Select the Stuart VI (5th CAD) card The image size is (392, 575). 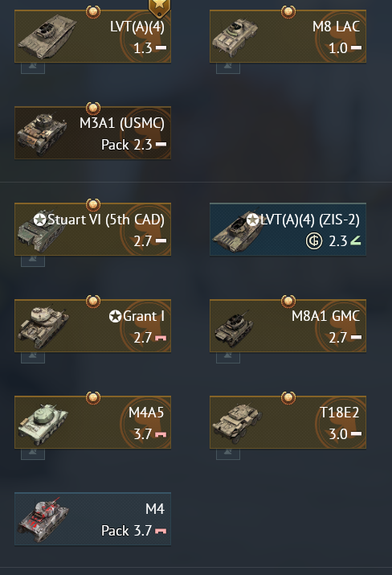[x=92, y=229]
